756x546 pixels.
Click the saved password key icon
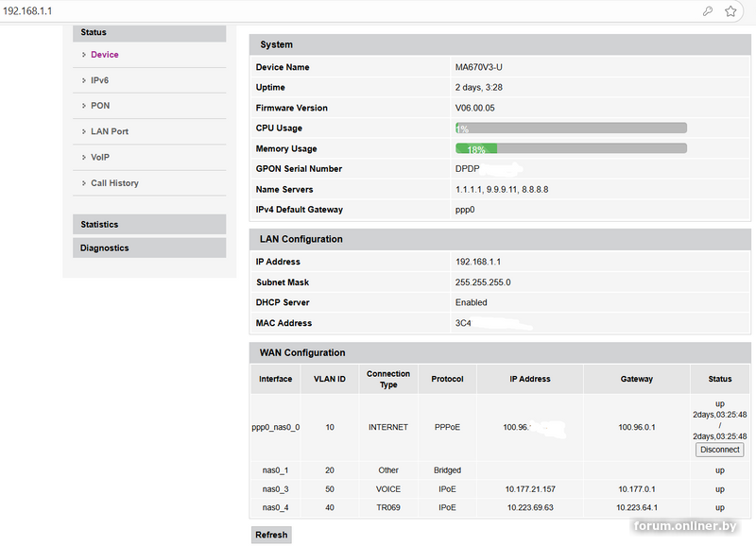click(x=708, y=11)
